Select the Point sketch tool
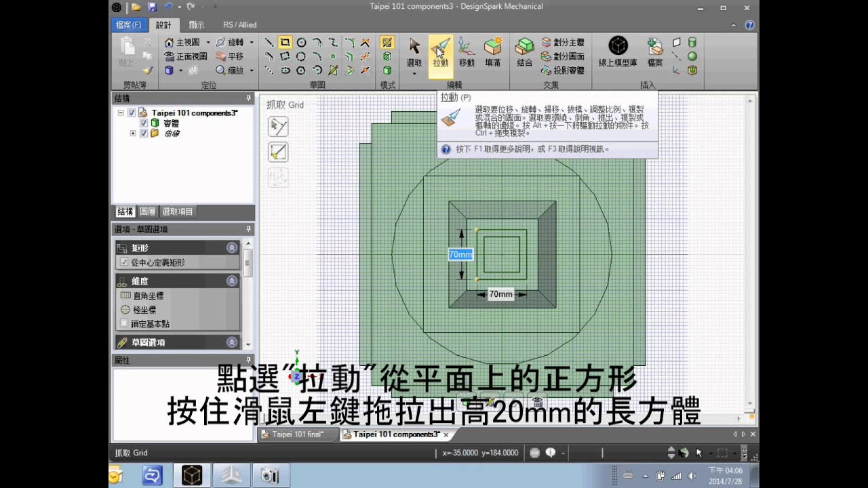Viewport: 868px width, 488px height. point(333,56)
